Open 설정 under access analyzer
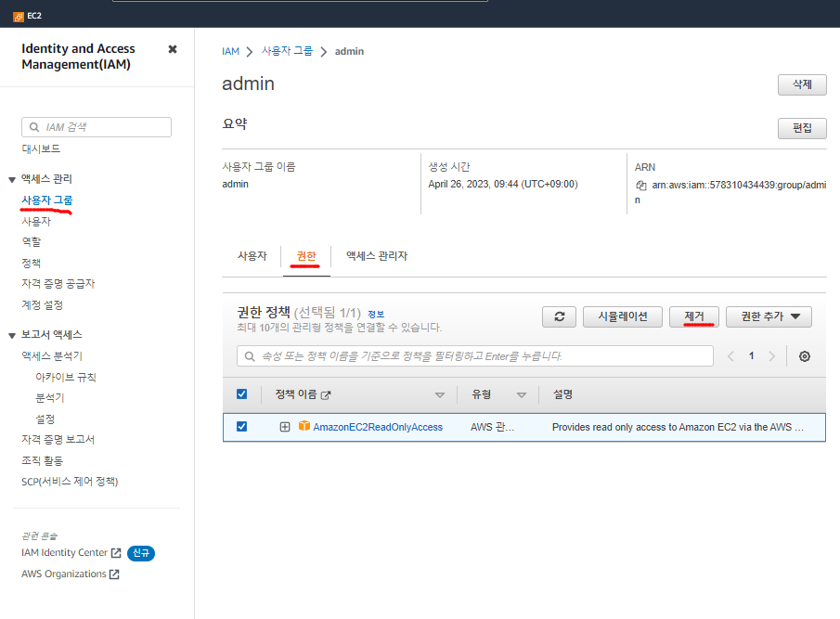The height and width of the screenshot is (619, 840). point(45,419)
